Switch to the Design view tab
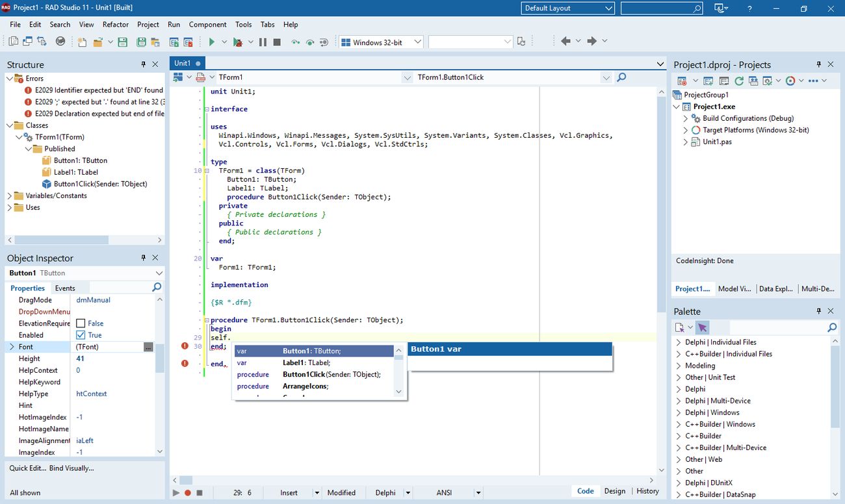This screenshot has width=845, height=504. 614,491
